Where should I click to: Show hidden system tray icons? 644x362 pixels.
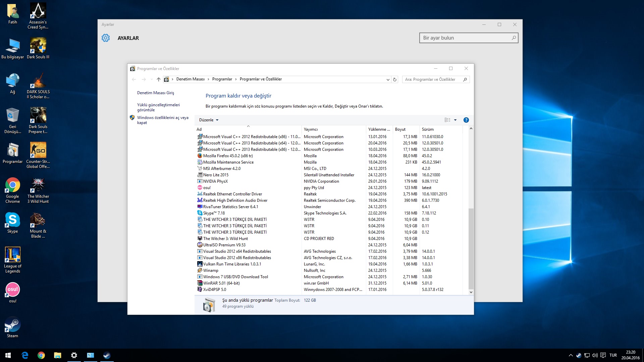(571, 355)
